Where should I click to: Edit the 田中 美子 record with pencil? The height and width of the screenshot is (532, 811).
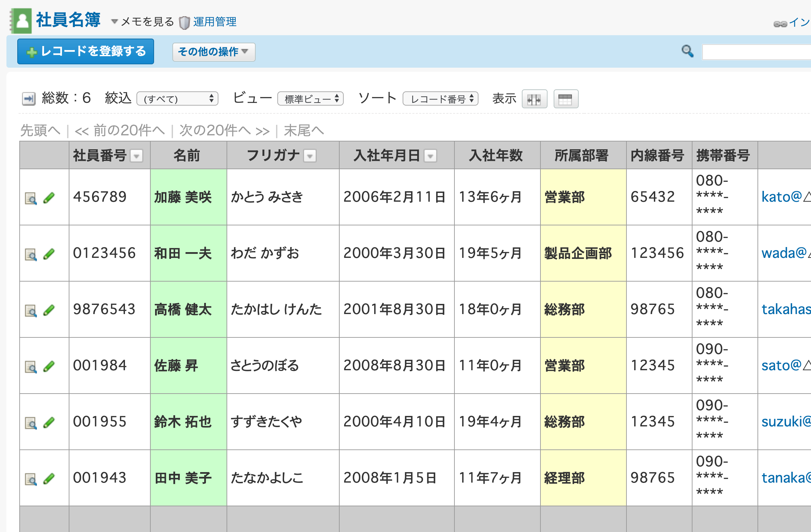pyautogui.click(x=49, y=479)
